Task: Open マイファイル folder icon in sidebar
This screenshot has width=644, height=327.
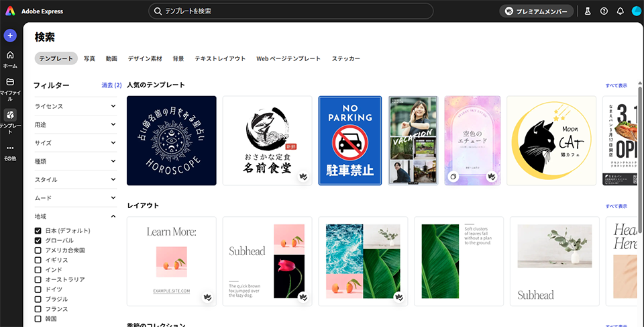Action: coord(10,82)
